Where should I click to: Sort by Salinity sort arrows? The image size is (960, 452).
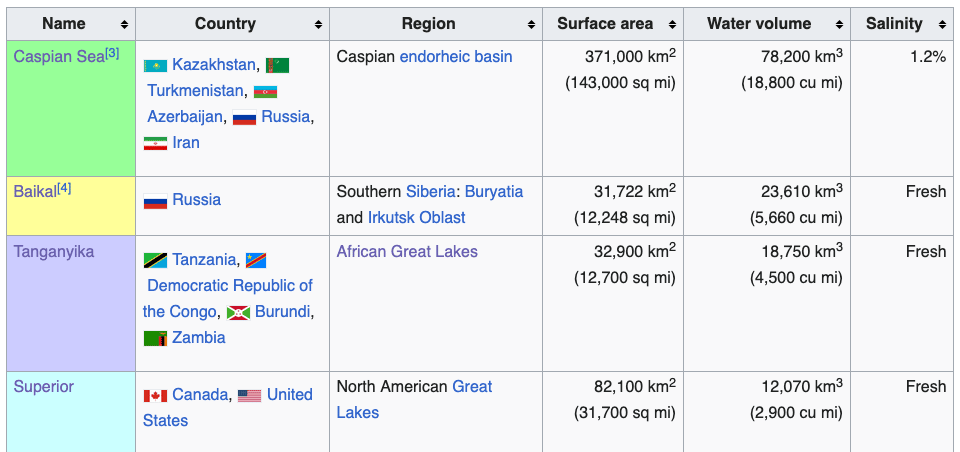point(942,24)
